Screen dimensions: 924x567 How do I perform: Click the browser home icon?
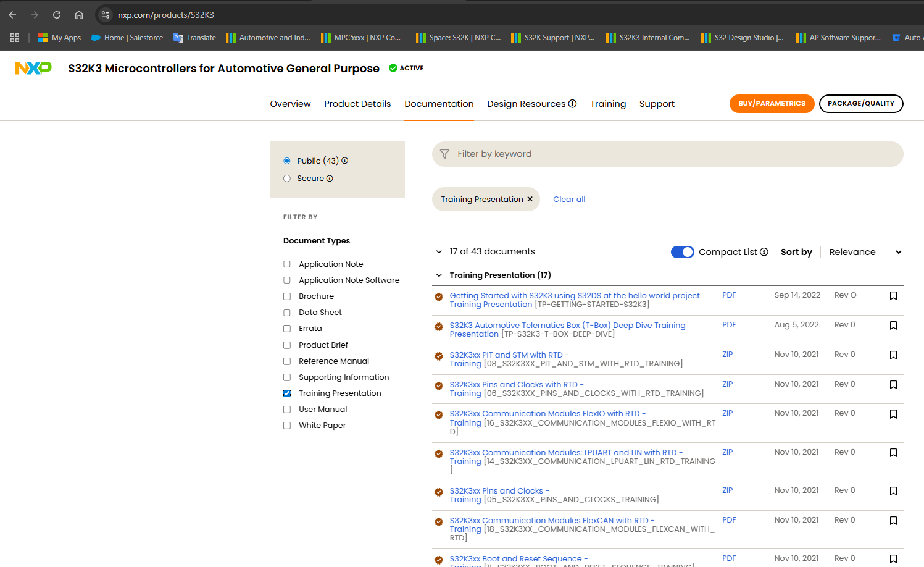pyautogui.click(x=79, y=15)
